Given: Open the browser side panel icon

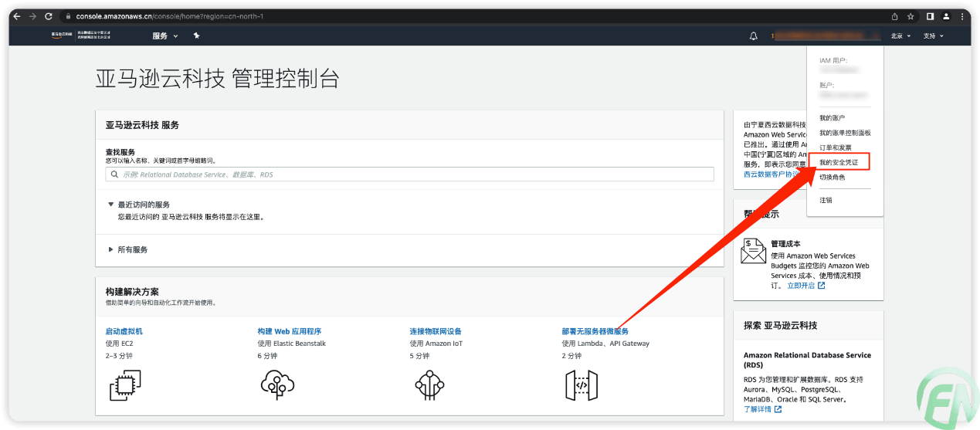Looking at the screenshot, I should pyautogui.click(x=931, y=16).
